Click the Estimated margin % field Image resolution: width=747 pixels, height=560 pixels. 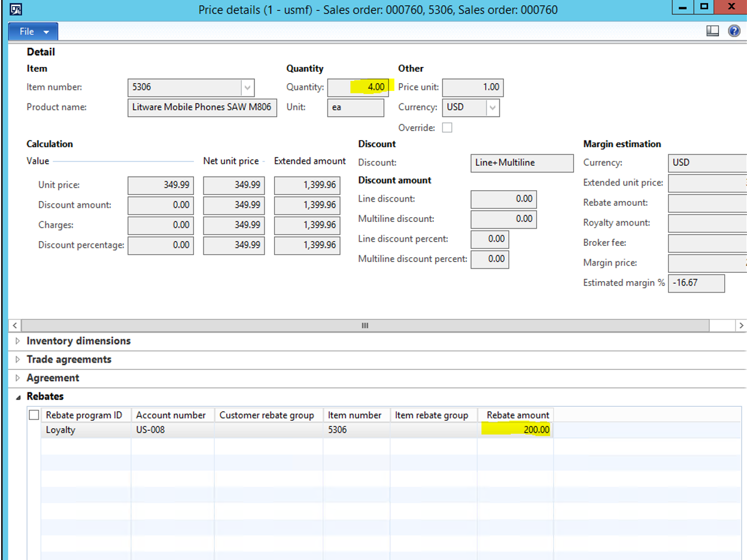(696, 283)
